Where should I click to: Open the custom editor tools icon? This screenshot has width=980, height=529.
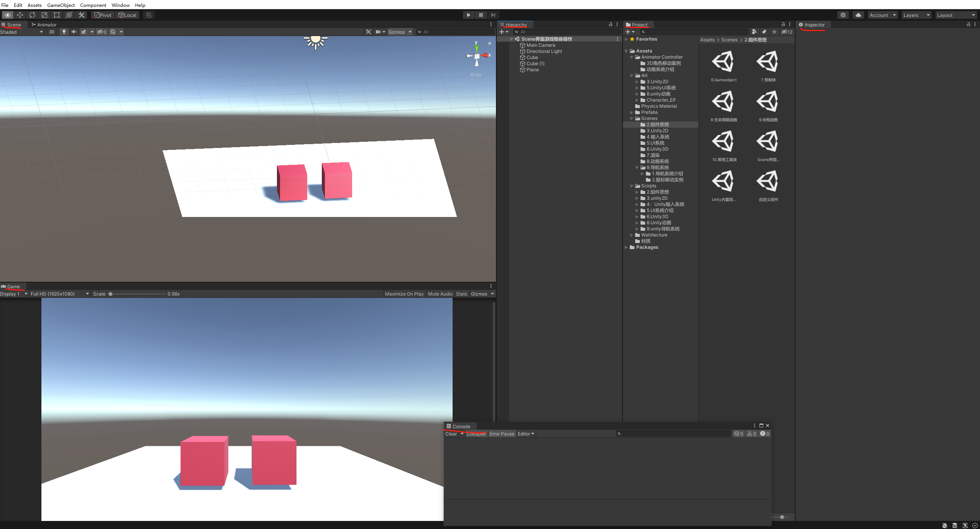point(81,15)
